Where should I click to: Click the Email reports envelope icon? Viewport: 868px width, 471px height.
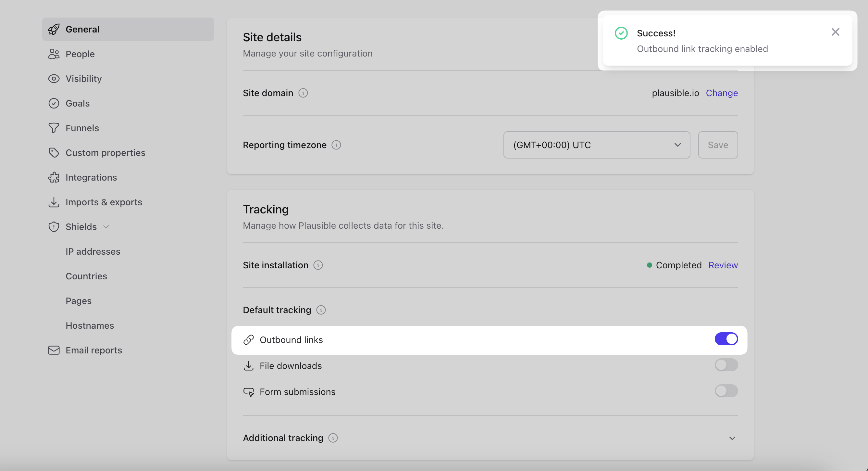coord(54,350)
